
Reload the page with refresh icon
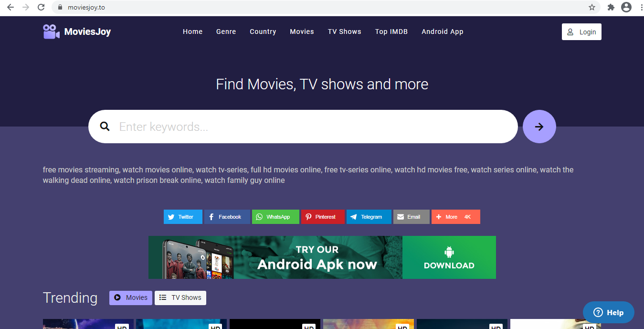[x=41, y=7]
